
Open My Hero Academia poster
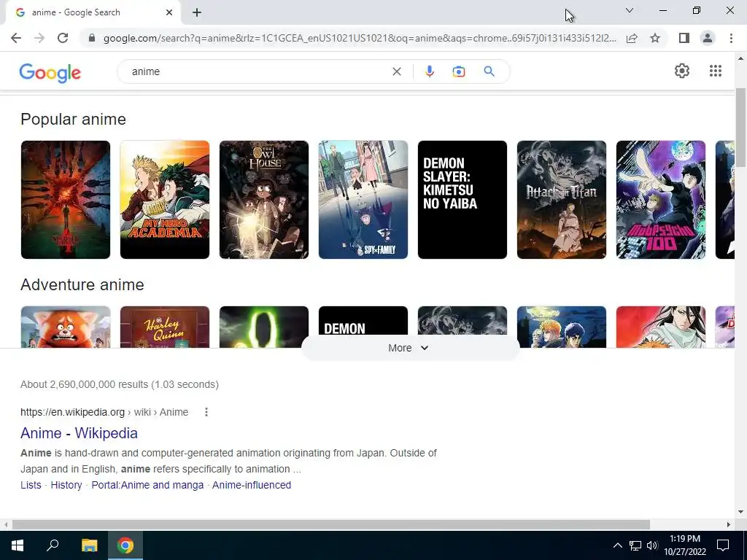[x=165, y=200]
